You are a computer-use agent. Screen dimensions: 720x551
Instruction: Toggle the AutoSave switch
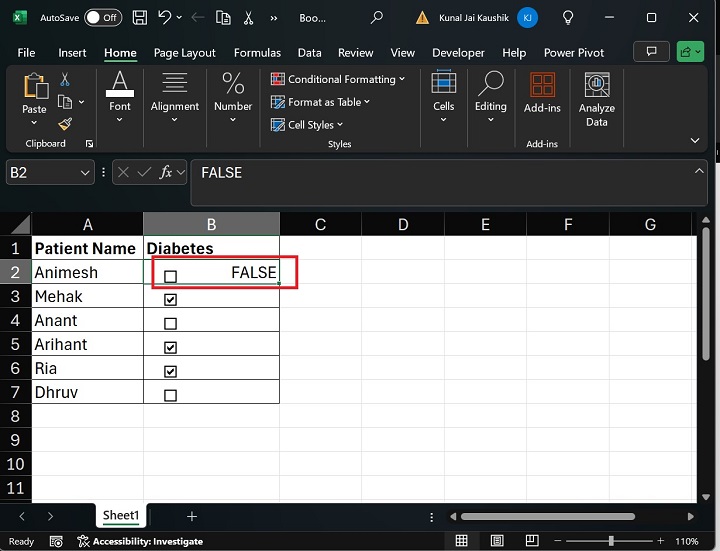103,18
